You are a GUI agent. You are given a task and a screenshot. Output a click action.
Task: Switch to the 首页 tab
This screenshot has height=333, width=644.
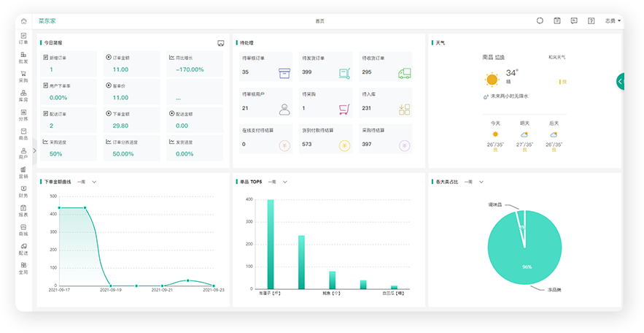click(x=319, y=21)
